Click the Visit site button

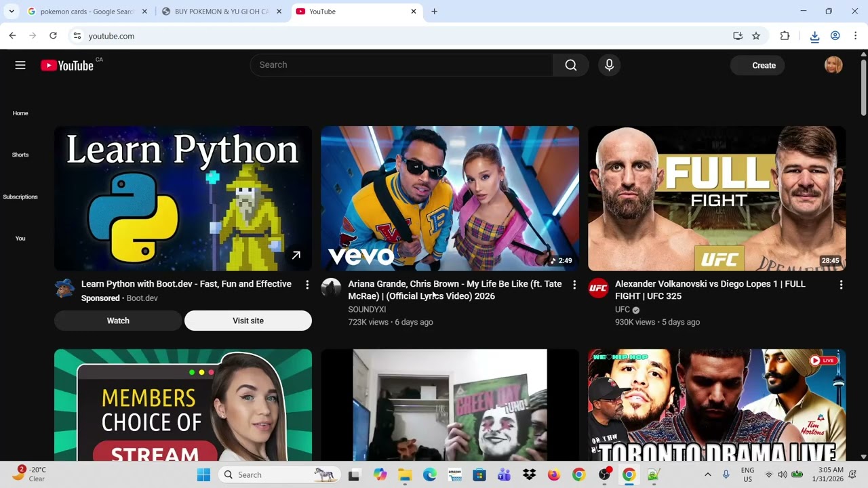248,321
